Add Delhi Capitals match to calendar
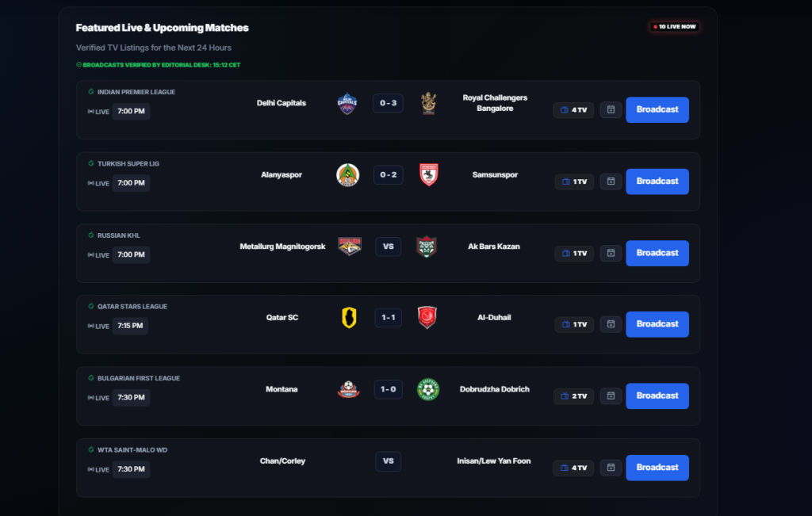Viewport: 812px width, 516px height. [x=611, y=110]
